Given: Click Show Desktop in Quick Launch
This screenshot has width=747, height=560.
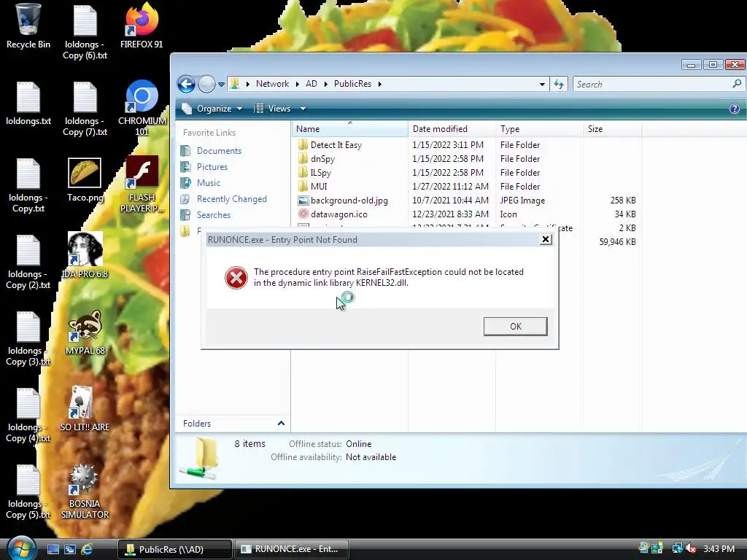Looking at the screenshot, I should [x=53, y=550].
